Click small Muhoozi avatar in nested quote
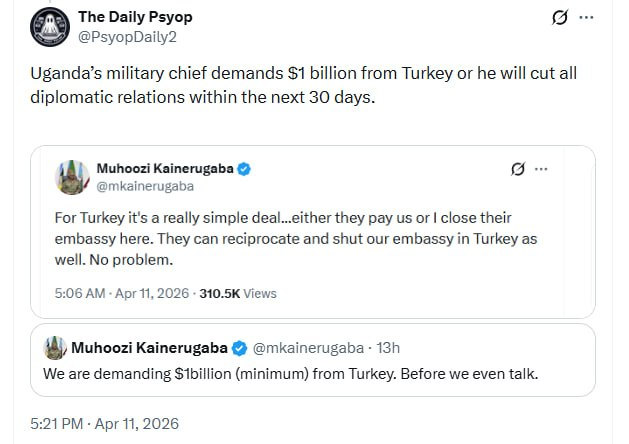Screen dimensions: 629x444 pos(55,347)
